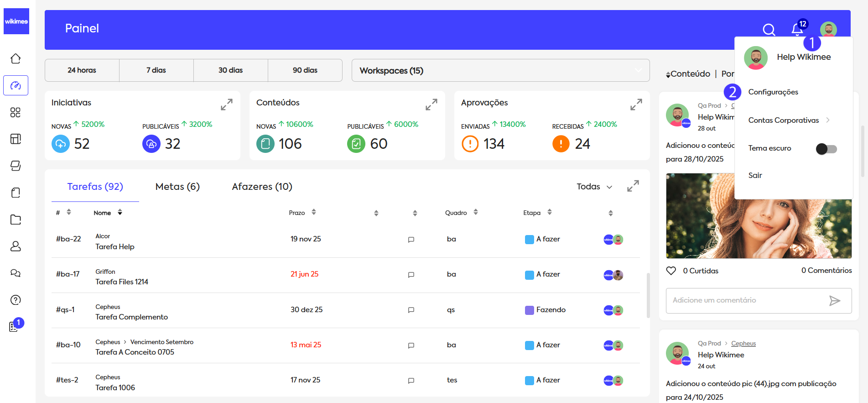This screenshot has width=868, height=403.
Task: Open the Cepheus workspace link
Action: click(x=743, y=344)
